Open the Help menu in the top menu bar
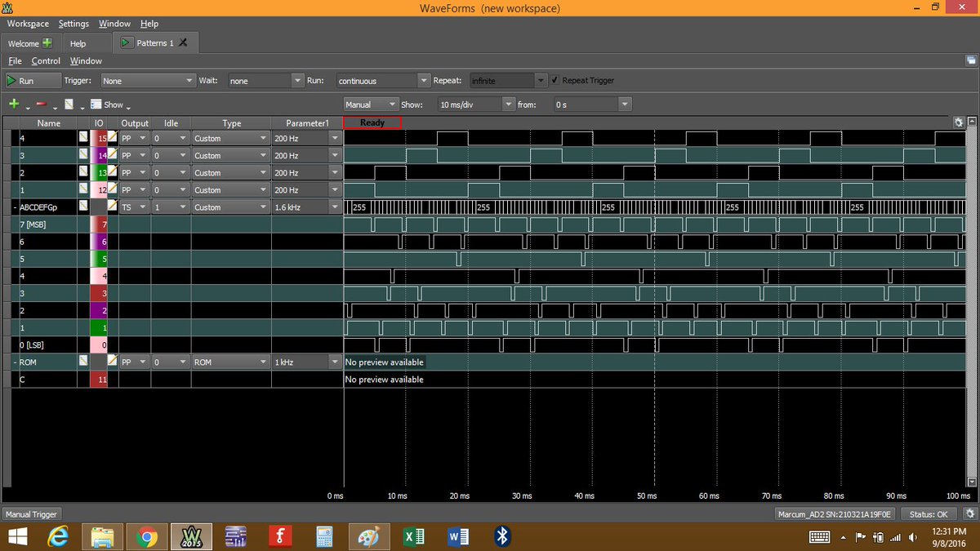Viewport: 980px width, 551px height. pos(149,24)
